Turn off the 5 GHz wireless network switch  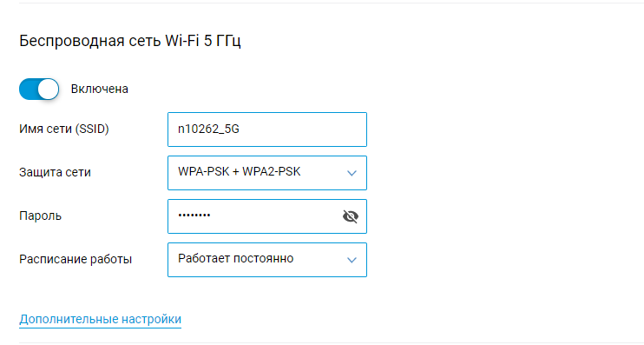[39, 89]
